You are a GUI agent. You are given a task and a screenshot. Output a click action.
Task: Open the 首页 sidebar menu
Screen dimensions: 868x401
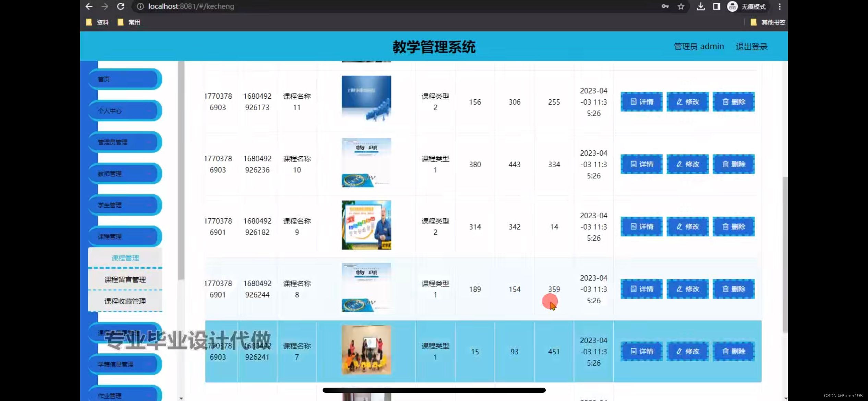coord(125,79)
